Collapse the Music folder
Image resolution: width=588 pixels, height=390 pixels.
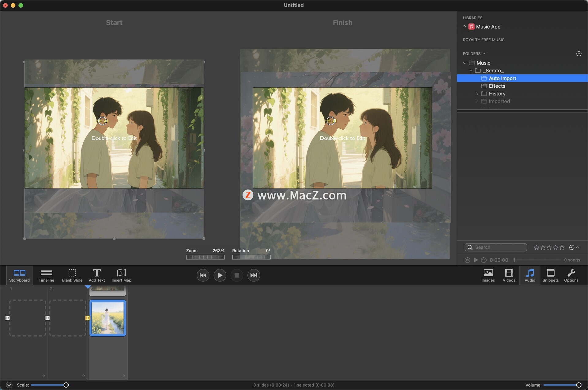tap(465, 63)
